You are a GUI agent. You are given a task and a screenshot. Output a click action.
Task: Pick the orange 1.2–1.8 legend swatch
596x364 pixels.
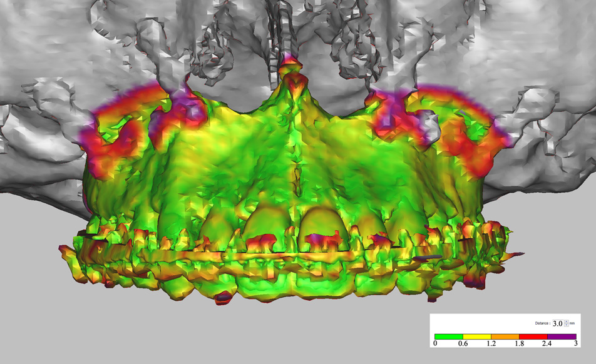[x=505, y=336]
